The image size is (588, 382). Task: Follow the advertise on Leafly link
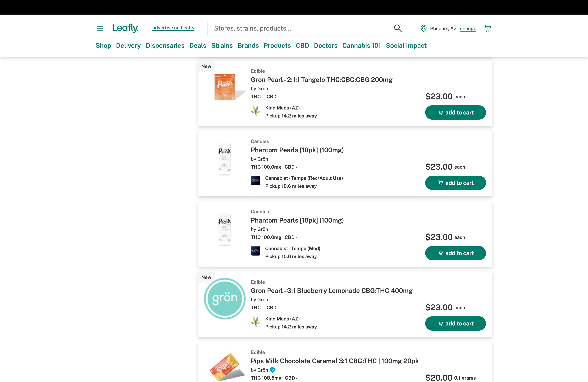pos(173,28)
